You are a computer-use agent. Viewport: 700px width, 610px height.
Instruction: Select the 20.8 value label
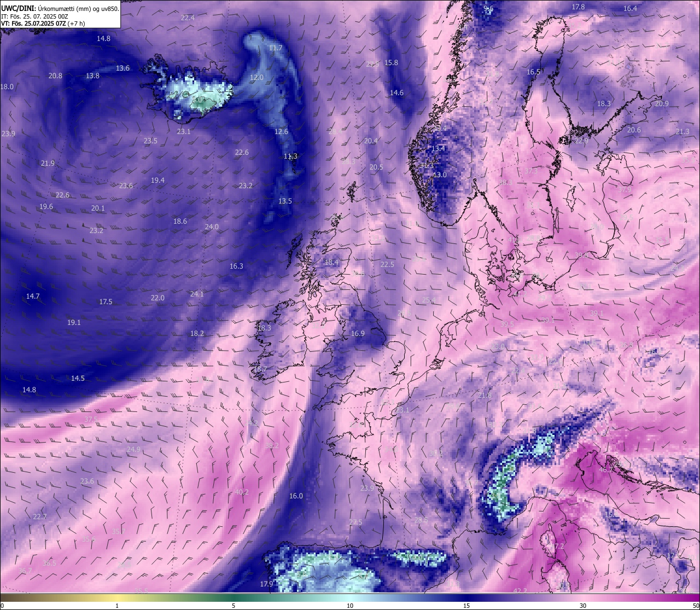tap(55, 76)
